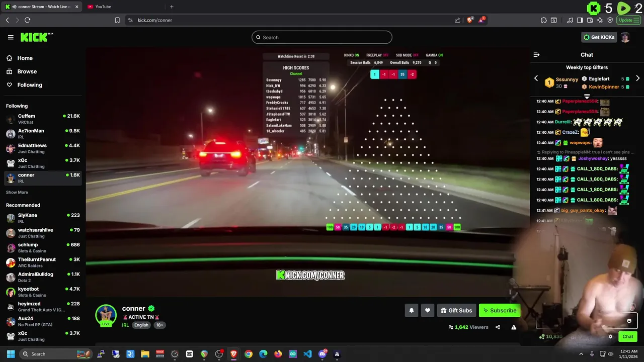Screen dimensions: 644x362
Task: Open Brave Rewards triangle icon
Action: coord(481,20)
